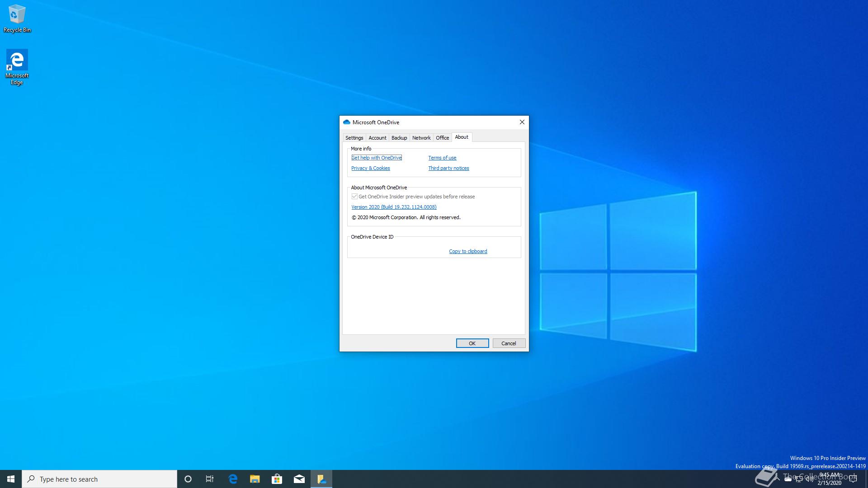Open File Explorer from the taskbar

tap(255, 479)
